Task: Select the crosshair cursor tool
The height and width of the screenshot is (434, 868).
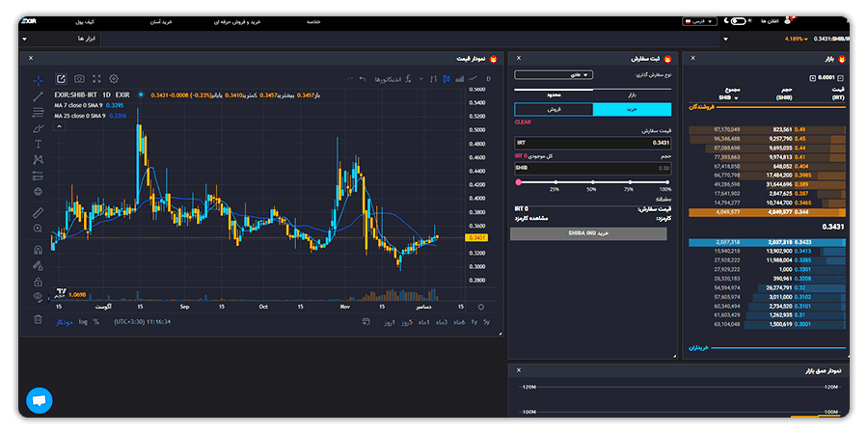Action: pos(38,81)
